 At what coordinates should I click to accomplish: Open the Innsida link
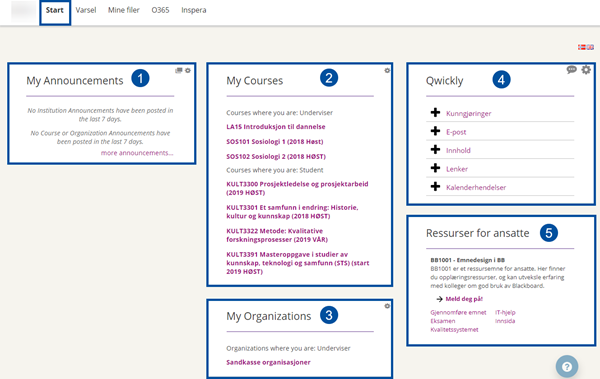coord(505,321)
